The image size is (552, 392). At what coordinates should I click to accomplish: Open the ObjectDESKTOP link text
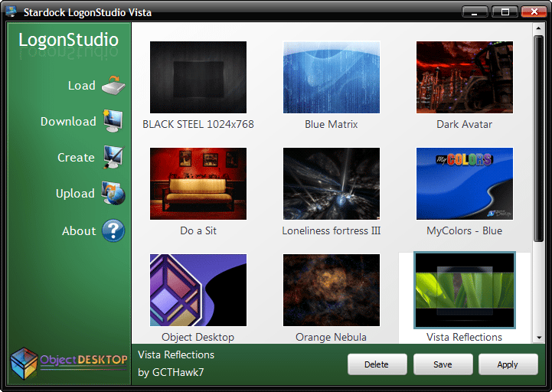click(83, 360)
